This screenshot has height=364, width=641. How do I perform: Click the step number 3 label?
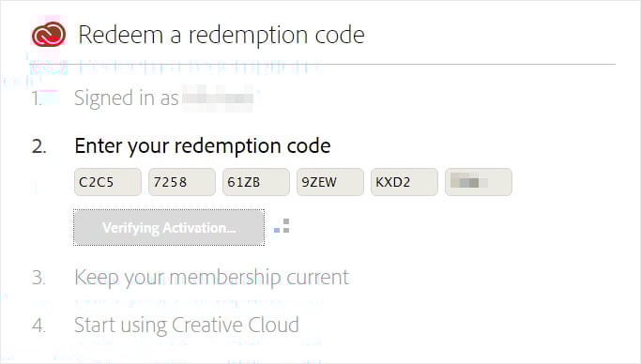tap(38, 278)
